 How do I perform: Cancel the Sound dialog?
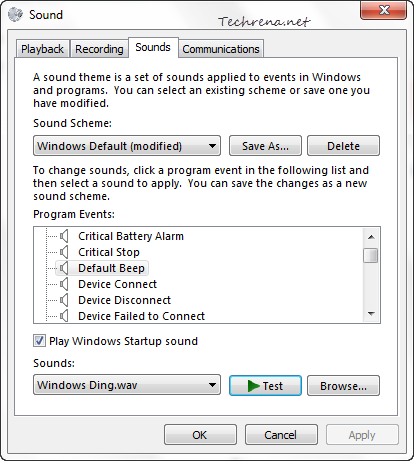[x=281, y=435]
